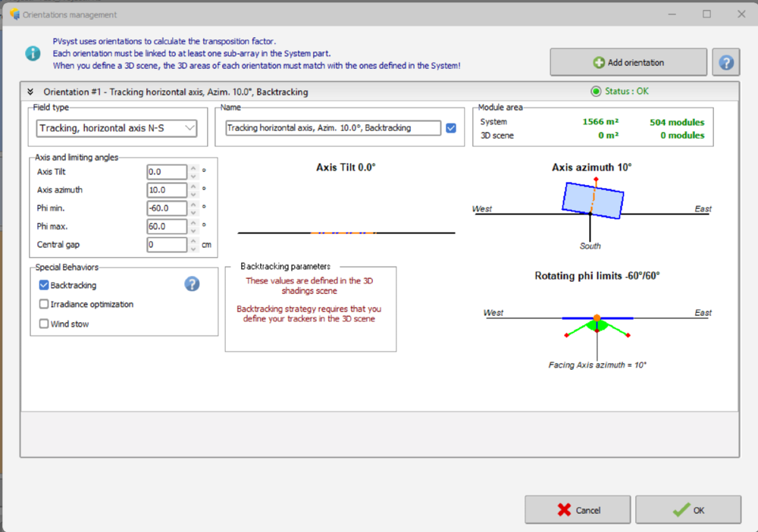Toggle checkbox next to orientation name
The image size is (758, 532).
(x=452, y=128)
